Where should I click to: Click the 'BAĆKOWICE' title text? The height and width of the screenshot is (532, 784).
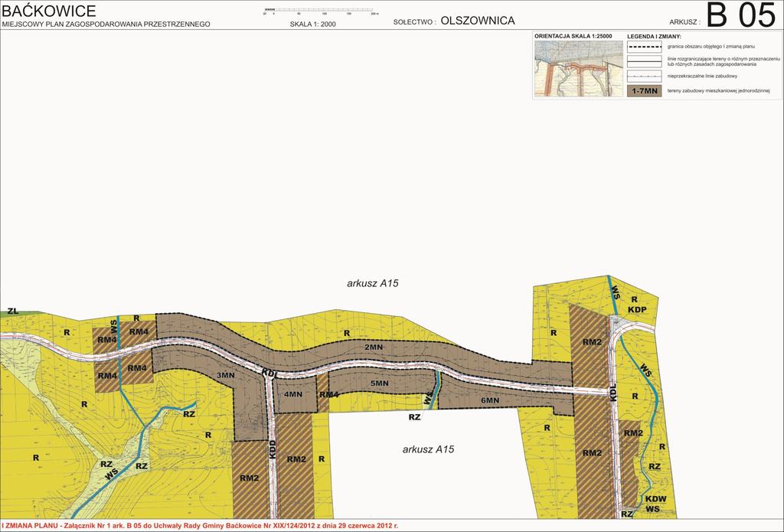tap(48, 11)
